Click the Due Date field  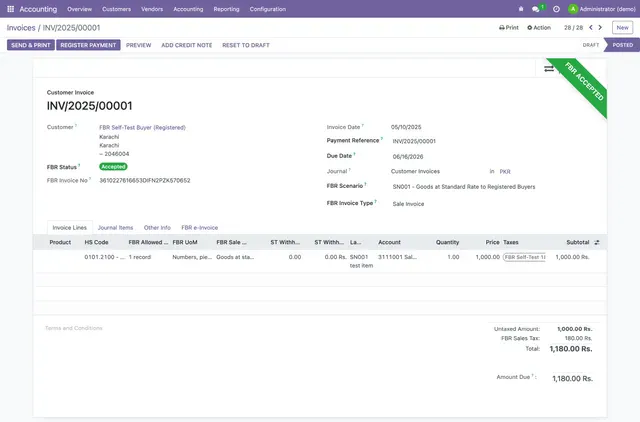point(408,157)
